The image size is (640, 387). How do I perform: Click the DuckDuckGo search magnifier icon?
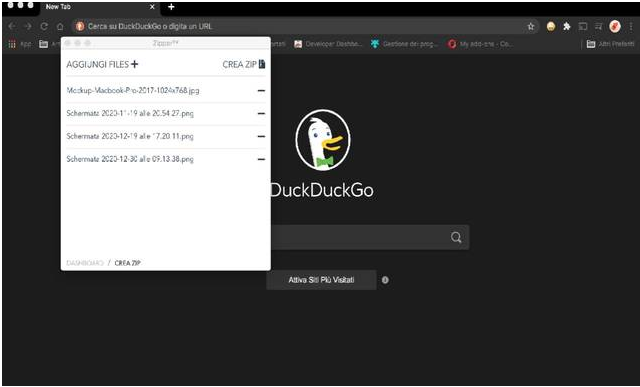coord(456,237)
